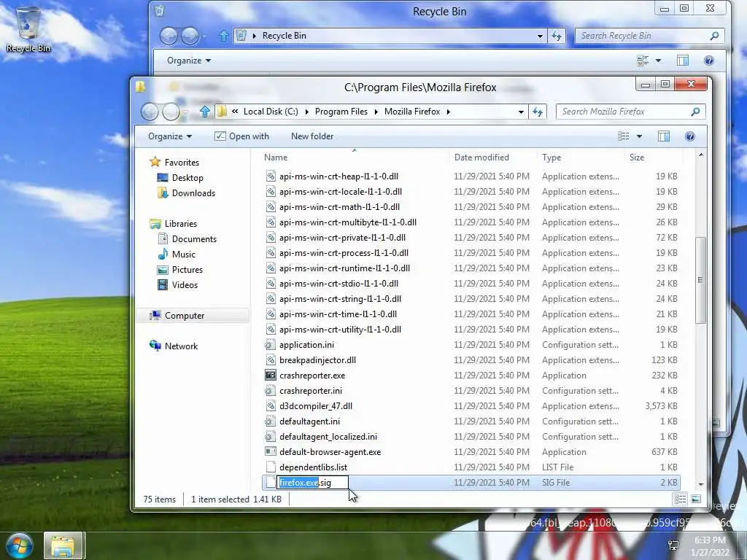Refresh the Recycle Bin window
The height and width of the screenshot is (560, 747).
click(x=557, y=36)
